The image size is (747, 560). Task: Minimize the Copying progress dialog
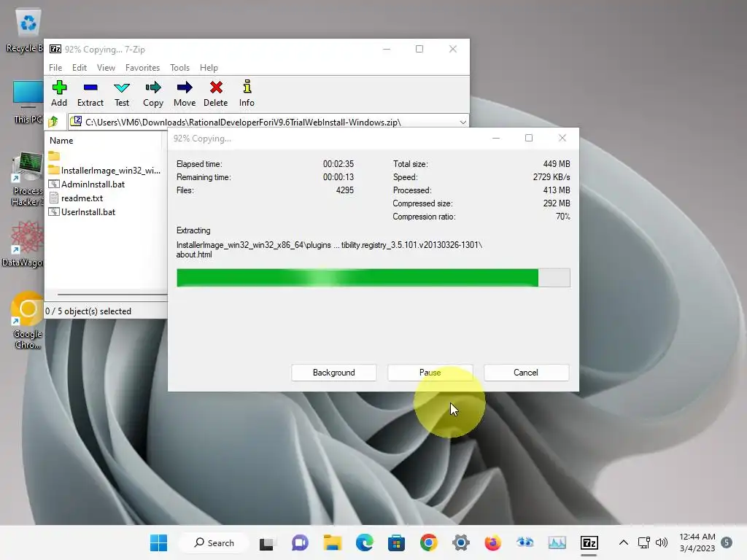tap(496, 138)
